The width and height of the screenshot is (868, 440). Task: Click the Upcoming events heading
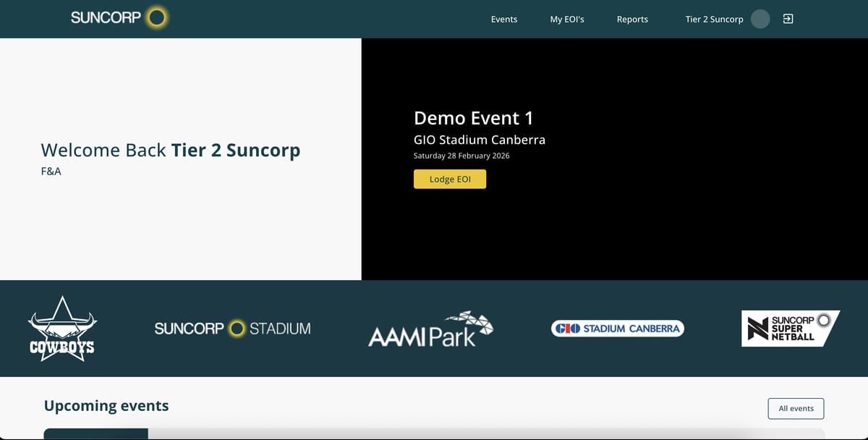[106, 405]
